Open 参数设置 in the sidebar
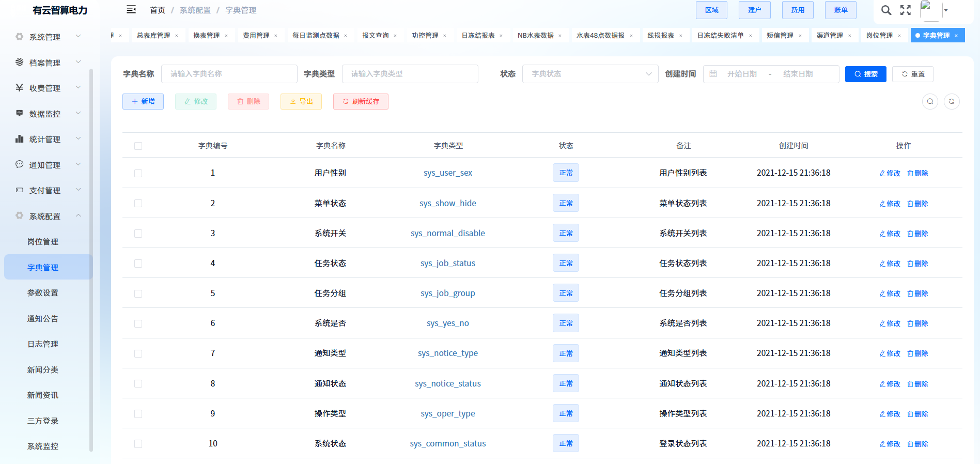The width and height of the screenshot is (980, 464). 43,293
